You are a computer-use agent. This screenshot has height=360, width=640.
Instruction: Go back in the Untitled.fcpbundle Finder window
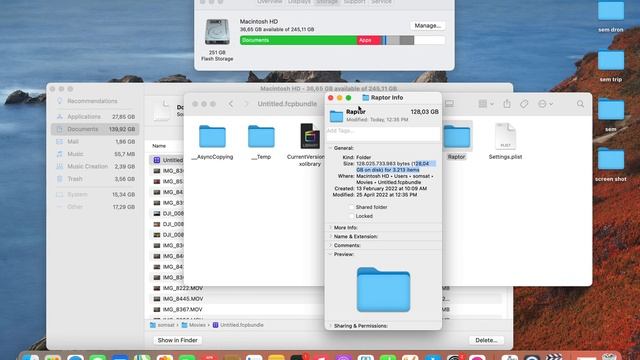(x=231, y=104)
